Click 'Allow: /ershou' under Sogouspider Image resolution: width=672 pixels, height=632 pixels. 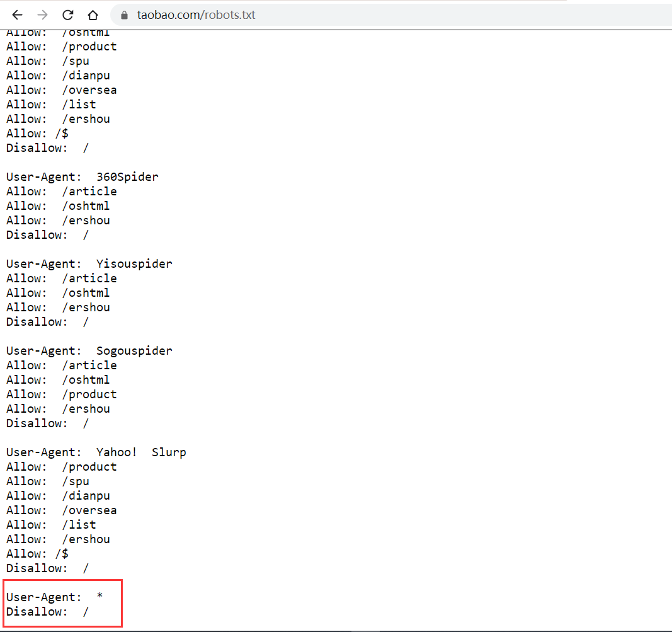[58, 408]
